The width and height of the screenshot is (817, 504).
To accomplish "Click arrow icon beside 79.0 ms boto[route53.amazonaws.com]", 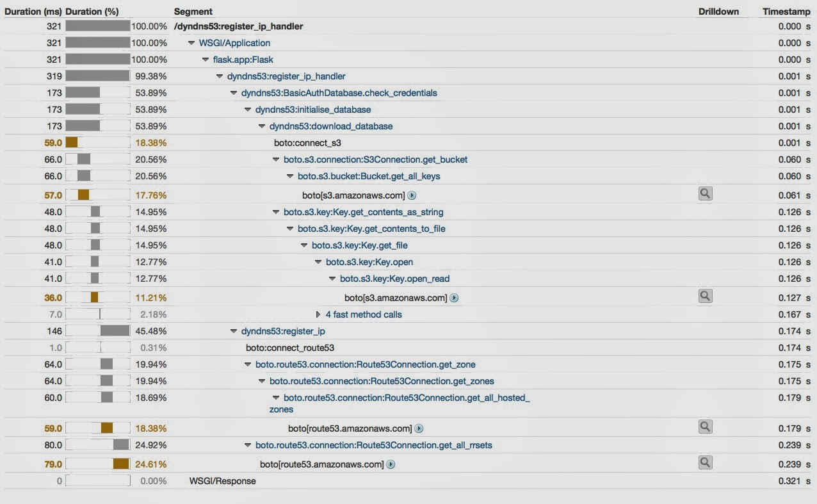I will coord(391,464).
